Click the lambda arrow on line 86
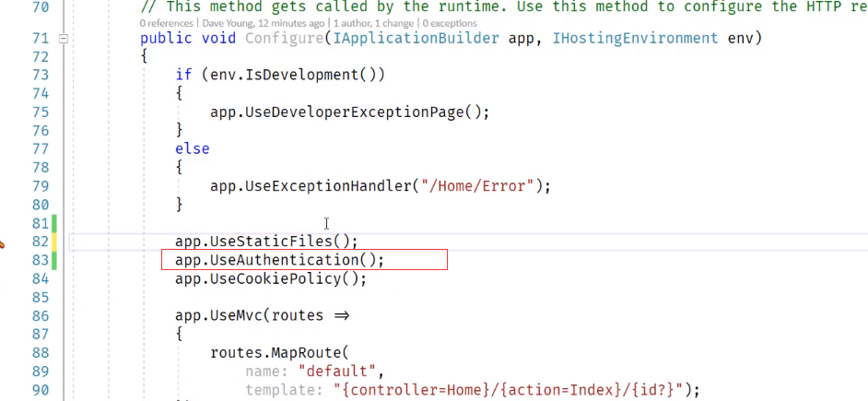 (x=342, y=315)
